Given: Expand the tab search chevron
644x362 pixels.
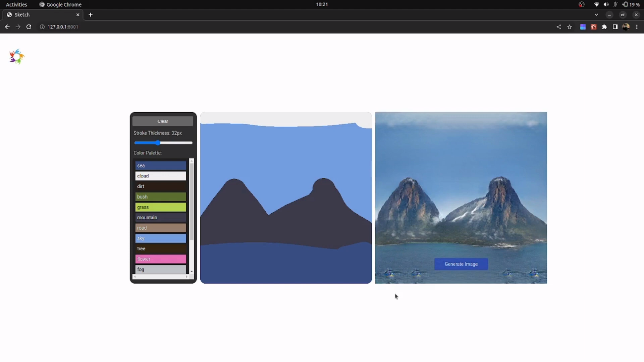Looking at the screenshot, I should click(x=596, y=15).
